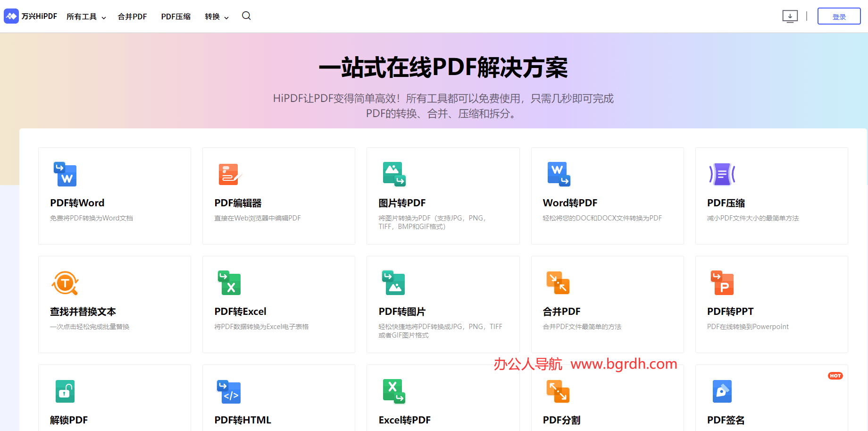Click the PDF转图片 card icon
The width and height of the screenshot is (868, 431).
point(394,283)
